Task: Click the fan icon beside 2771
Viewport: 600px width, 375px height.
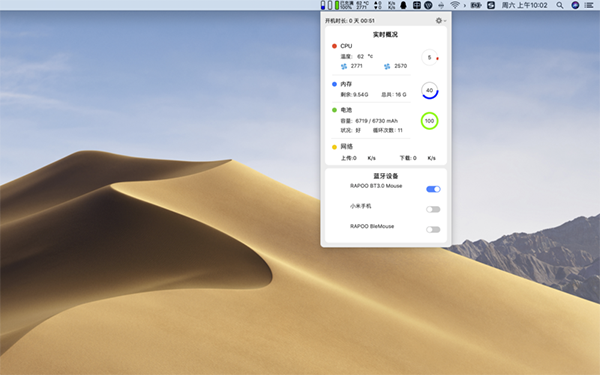Action: (344, 66)
